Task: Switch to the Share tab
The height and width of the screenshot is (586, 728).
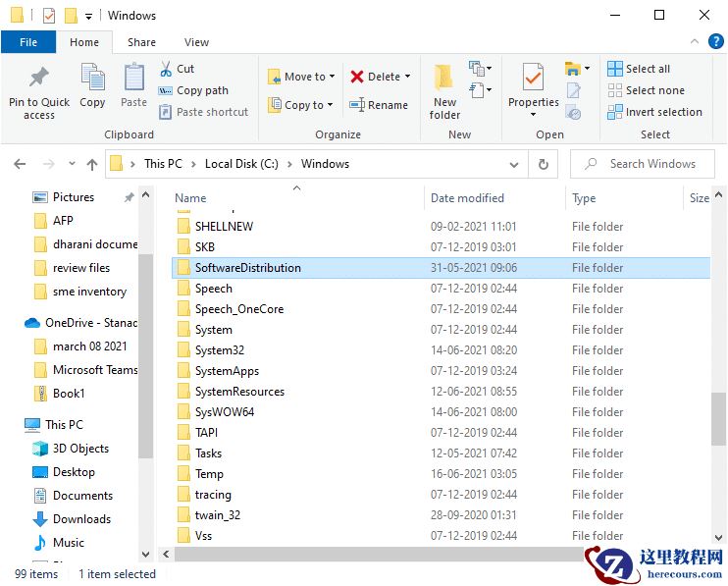Action: point(141,42)
